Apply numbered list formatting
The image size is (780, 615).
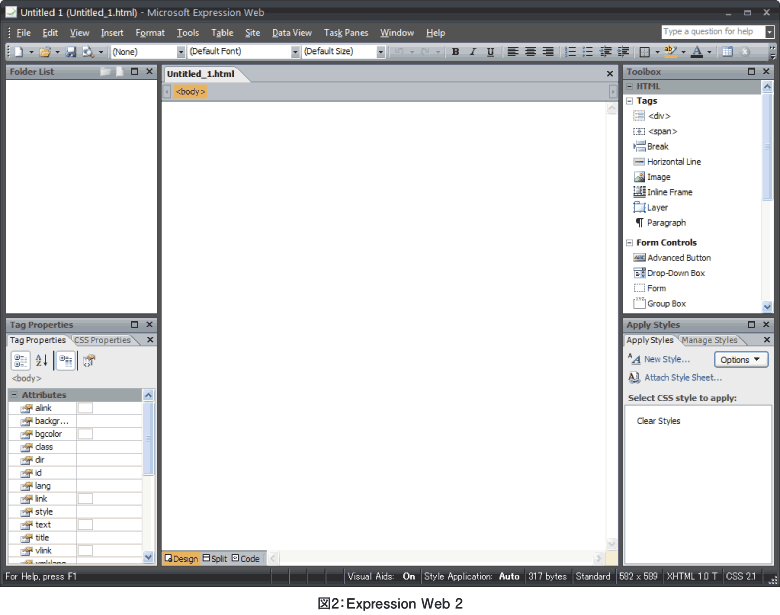click(571, 51)
